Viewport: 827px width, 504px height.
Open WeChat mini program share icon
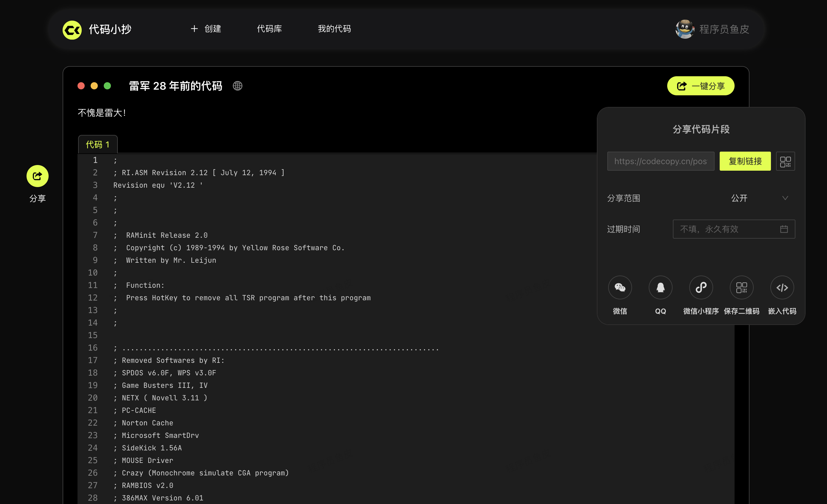[701, 287]
